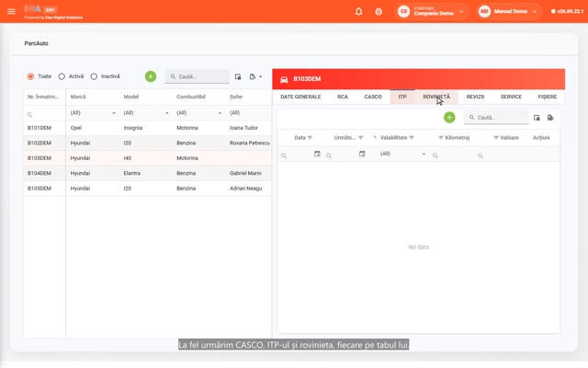Switch to the SERVICE tab

[x=511, y=97]
